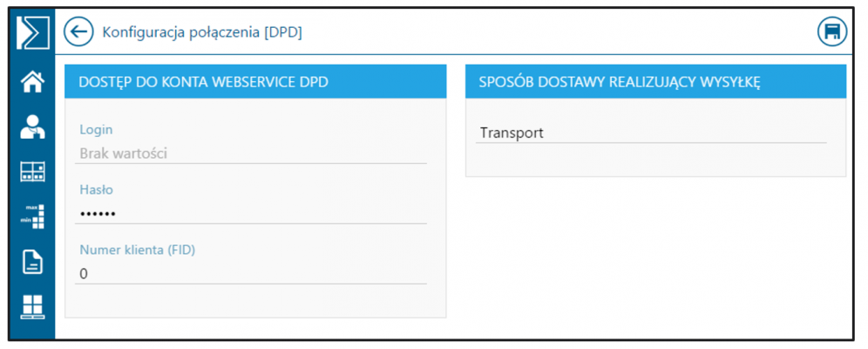Image resolution: width=868 pixels, height=349 pixels.
Task: Click empty space inside the delivery method panel
Action: [656, 160]
